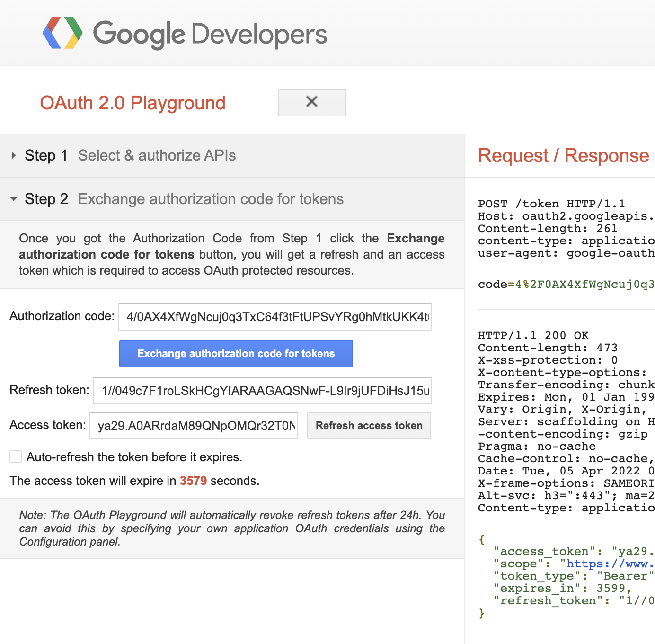Viewport: 655px width, 644px height.
Task: Click the Refresh access token button
Action: 369,426
